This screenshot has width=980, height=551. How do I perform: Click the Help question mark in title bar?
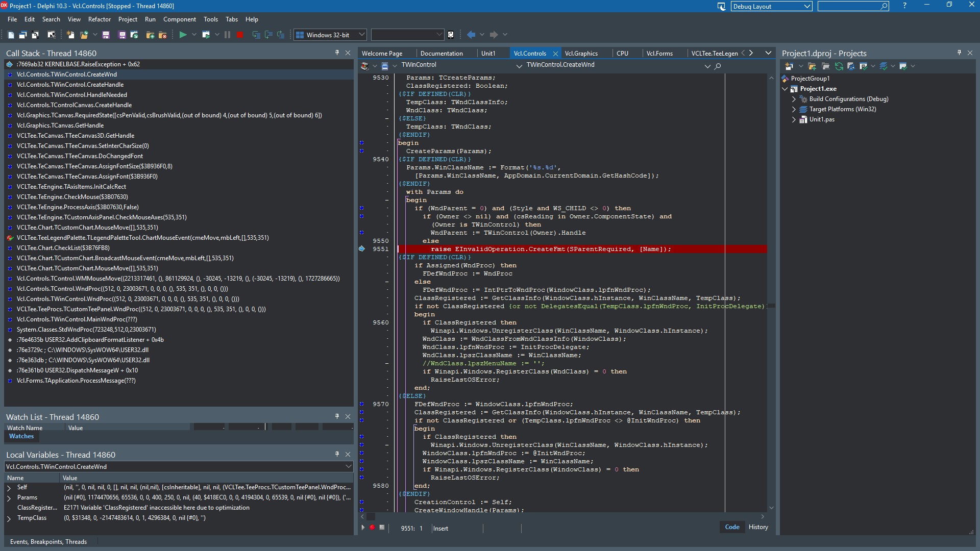(x=904, y=6)
